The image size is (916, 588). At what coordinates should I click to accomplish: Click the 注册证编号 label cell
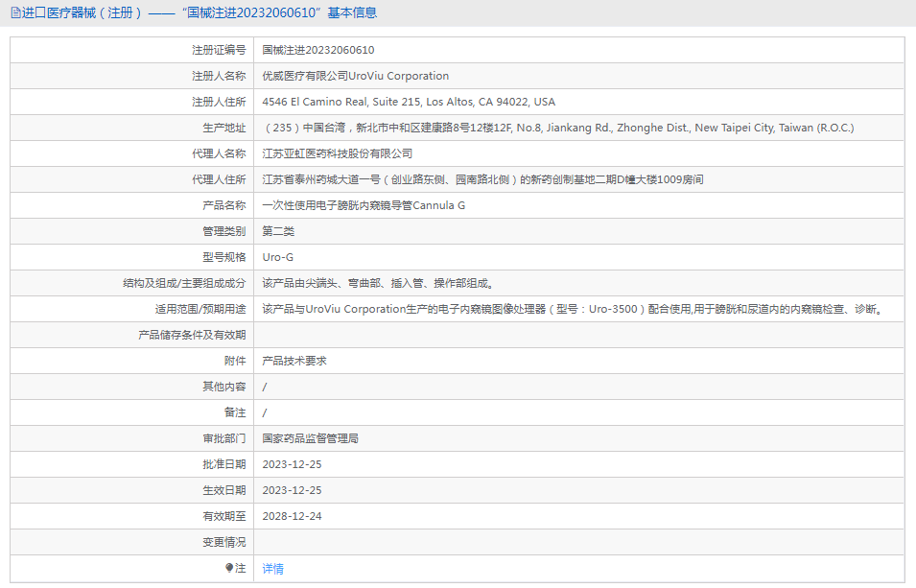(132, 50)
